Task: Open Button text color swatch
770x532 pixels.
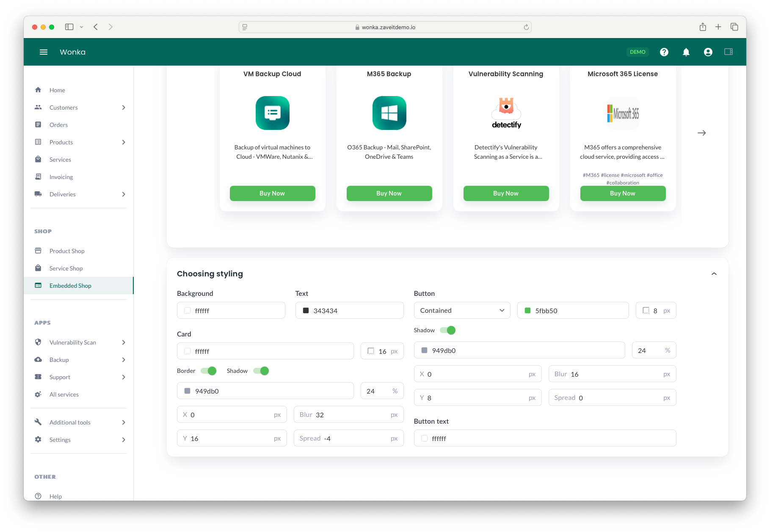Action: [424, 438]
